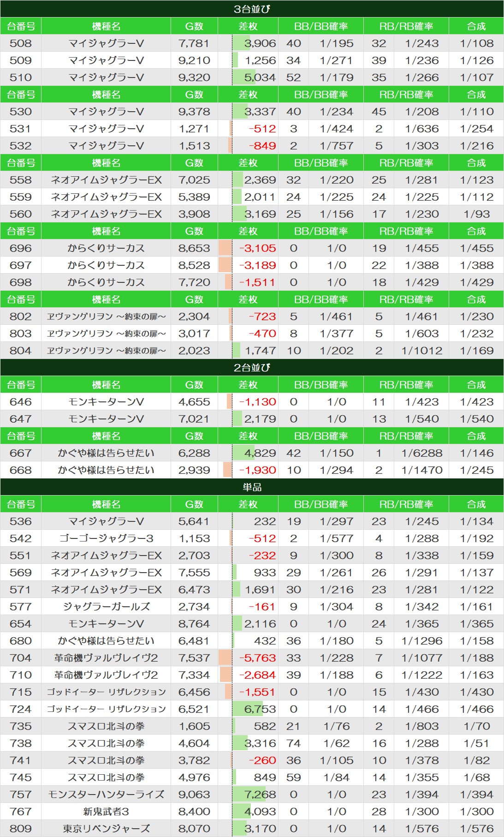Click 1/93 combined rate in row 560

(476, 214)
